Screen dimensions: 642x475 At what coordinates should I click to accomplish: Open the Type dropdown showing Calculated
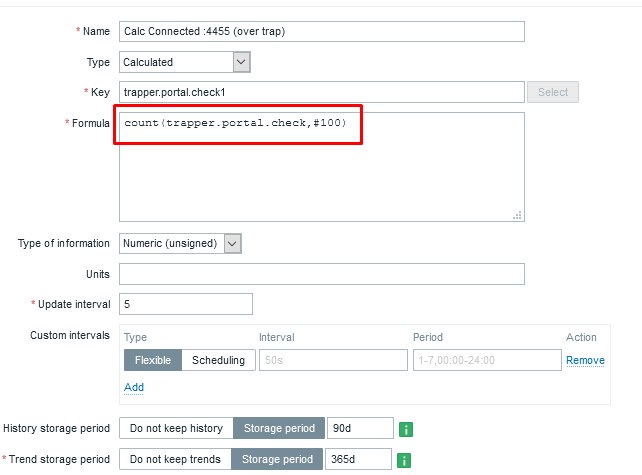point(185,62)
